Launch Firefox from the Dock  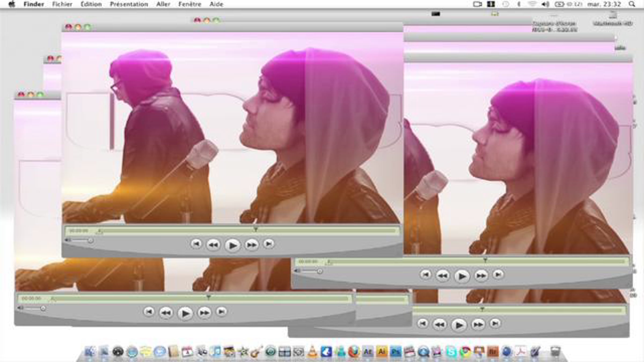click(x=354, y=352)
